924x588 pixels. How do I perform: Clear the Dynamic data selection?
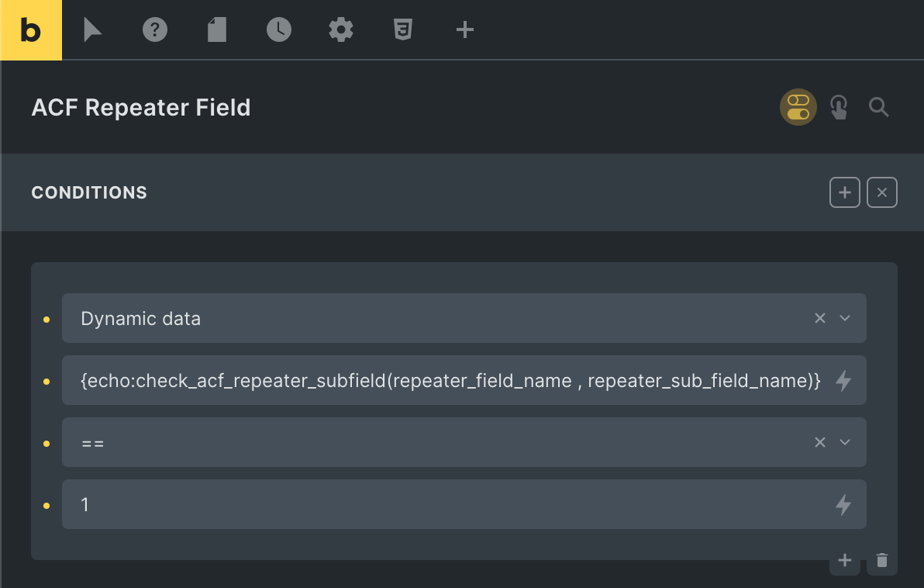click(x=820, y=318)
